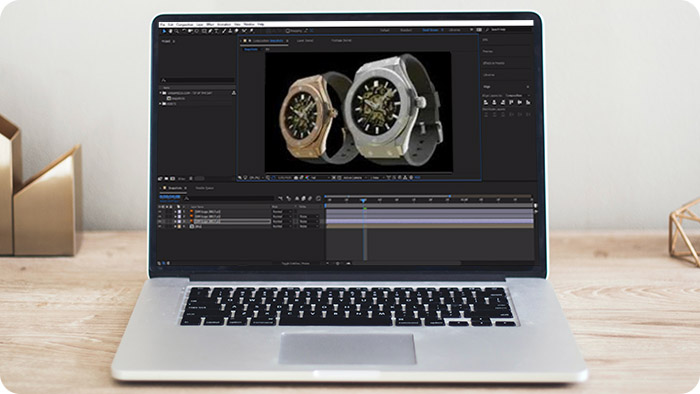Image resolution: width=700 pixels, height=394 pixels.
Task: Click the Motion Blur enable icon in timeline
Action: [x=310, y=199]
